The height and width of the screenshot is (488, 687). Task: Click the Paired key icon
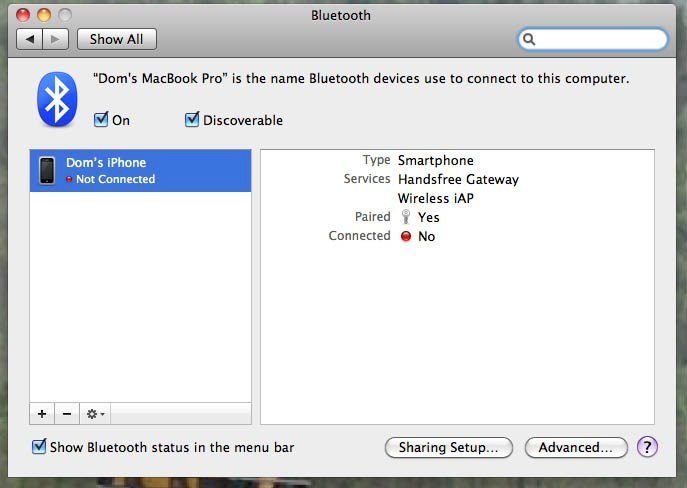[x=405, y=217]
